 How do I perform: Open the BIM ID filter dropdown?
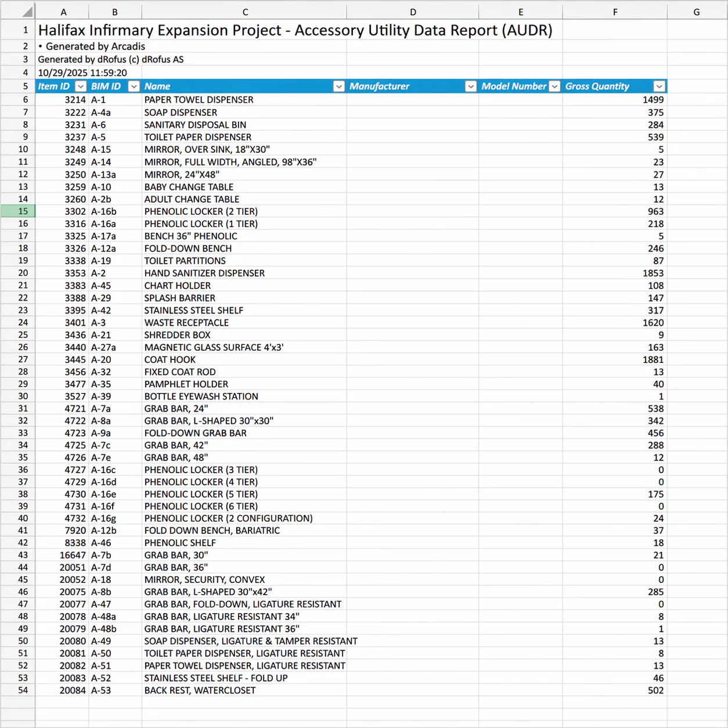134,86
